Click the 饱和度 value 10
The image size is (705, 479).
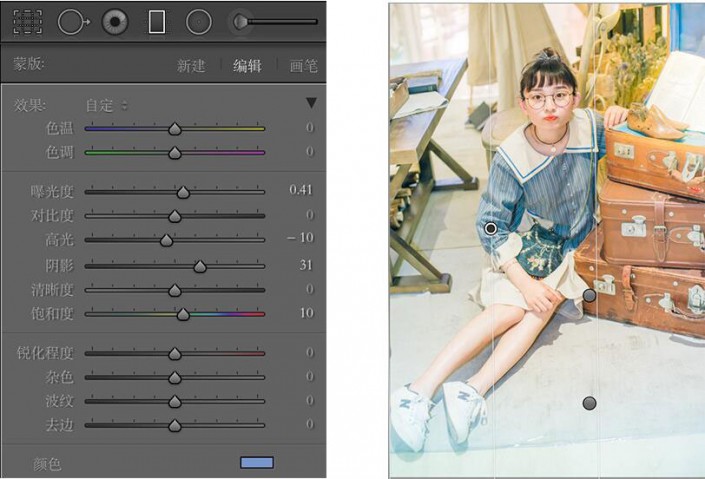point(307,313)
